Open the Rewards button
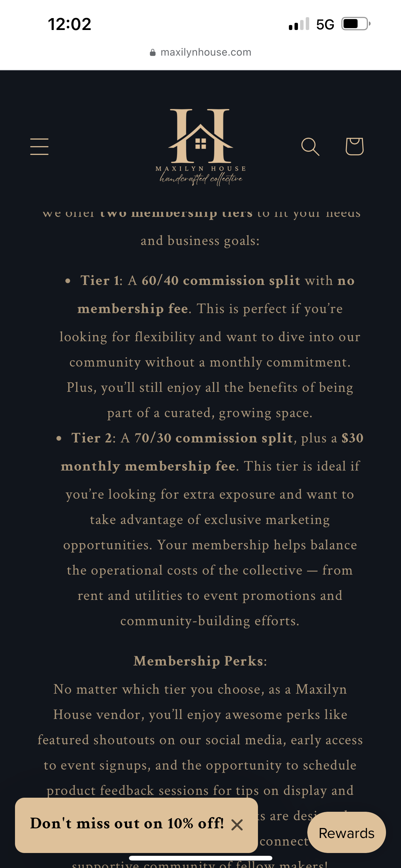Screen dimensions: 401x868 (x=346, y=833)
